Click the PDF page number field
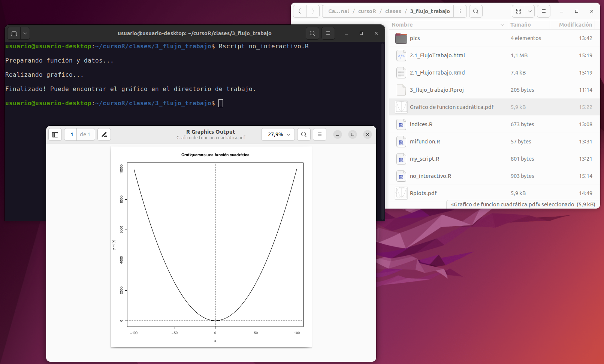 (x=71, y=134)
